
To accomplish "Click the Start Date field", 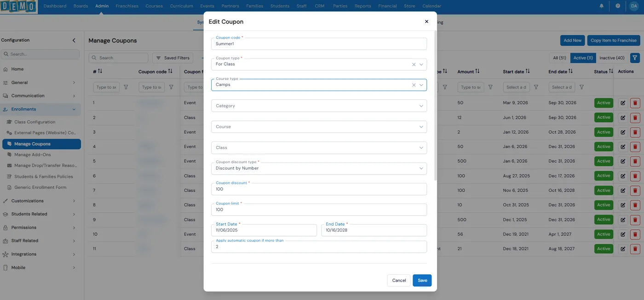I will coord(264,230).
